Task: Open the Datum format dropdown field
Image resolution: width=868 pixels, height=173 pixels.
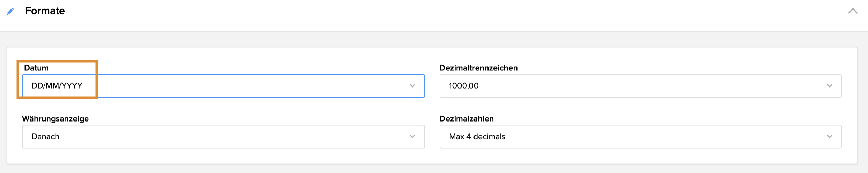Action: pos(245,86)
